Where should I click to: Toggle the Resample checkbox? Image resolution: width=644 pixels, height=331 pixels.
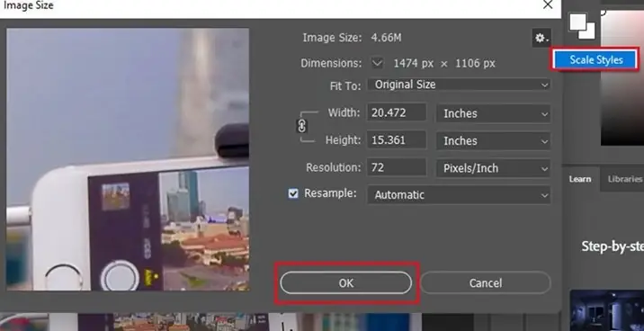point(293,193)
